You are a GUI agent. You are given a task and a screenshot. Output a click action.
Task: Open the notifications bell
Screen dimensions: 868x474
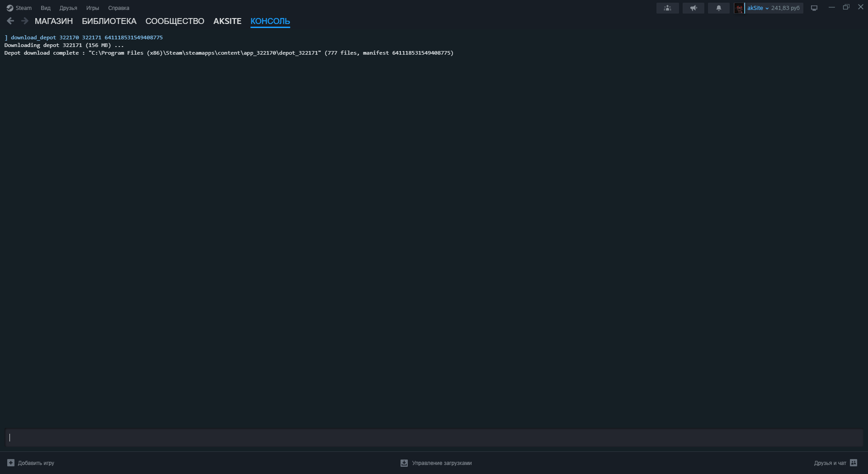[719, 8]
